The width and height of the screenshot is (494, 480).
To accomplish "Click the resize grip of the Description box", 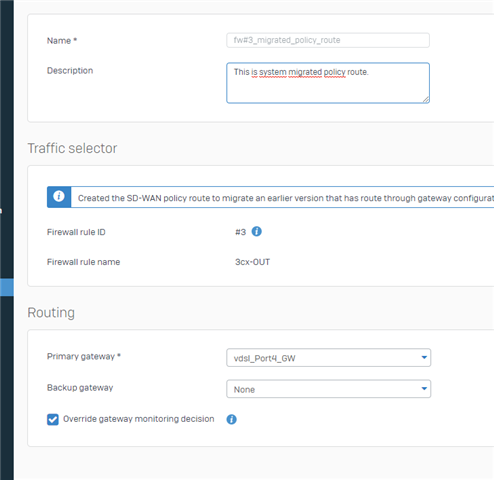I will pos(426,99).
